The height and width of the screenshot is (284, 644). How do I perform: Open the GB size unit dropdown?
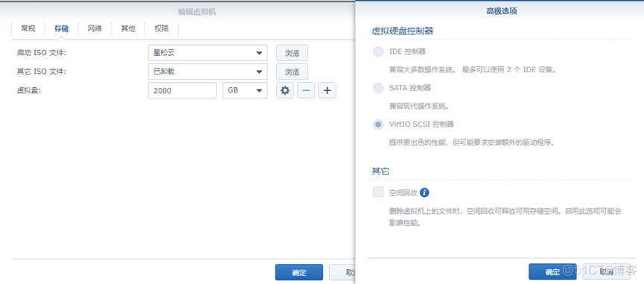click(245, 90)
